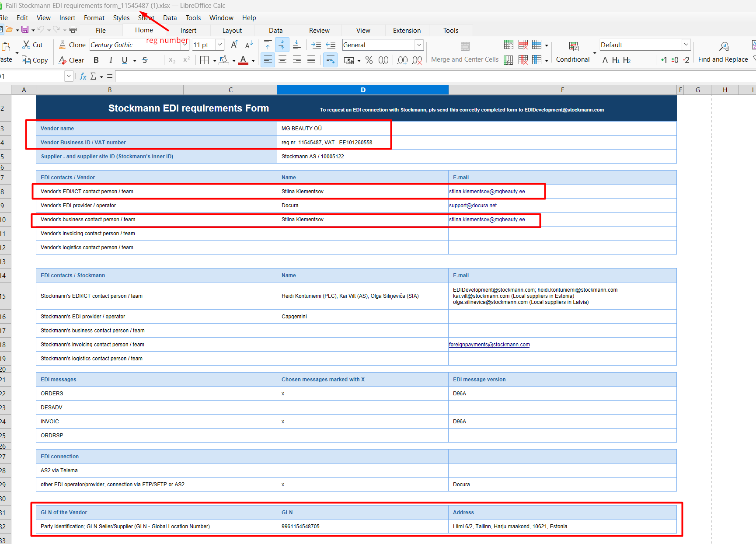This screenshot has width=756, height=544.
Task: Click the Clone formatting paintbrush icon
Action: coord(63,45)
